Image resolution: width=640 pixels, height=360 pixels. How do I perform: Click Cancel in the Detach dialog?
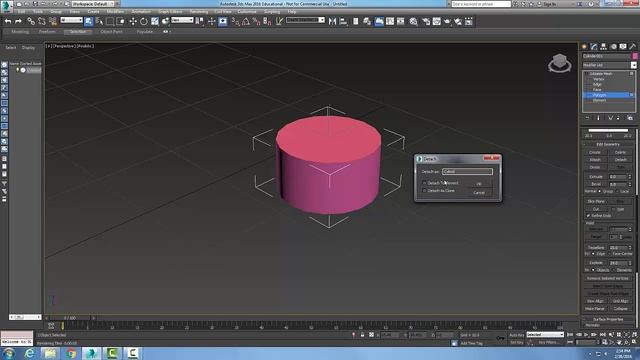tap(479, 192)
